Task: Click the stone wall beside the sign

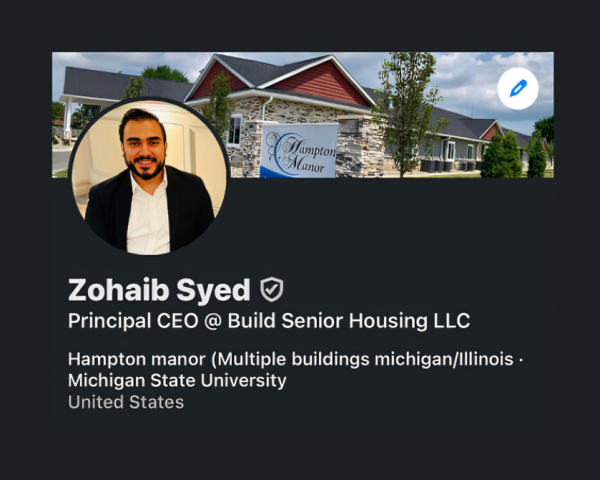Action: point(360,149)
